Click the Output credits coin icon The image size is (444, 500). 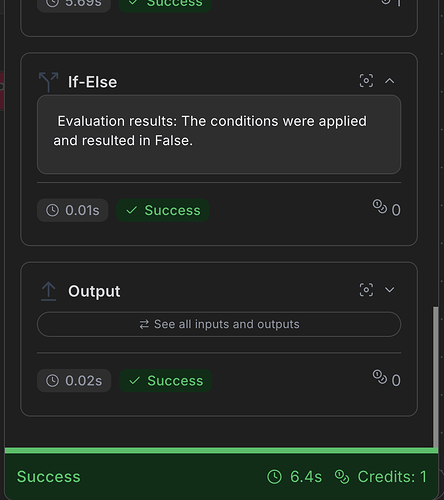[x=380, y=377]
